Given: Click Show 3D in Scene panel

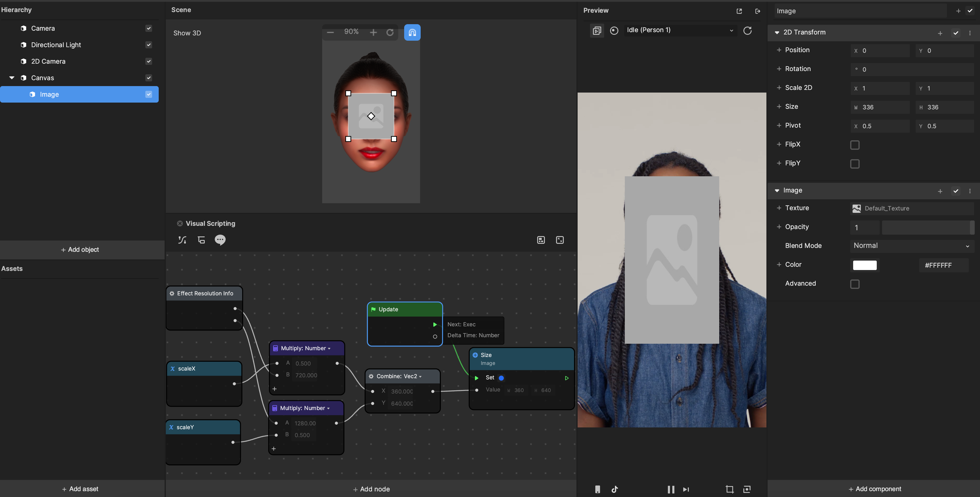Looking at the screenshot, I should point(187,33).
